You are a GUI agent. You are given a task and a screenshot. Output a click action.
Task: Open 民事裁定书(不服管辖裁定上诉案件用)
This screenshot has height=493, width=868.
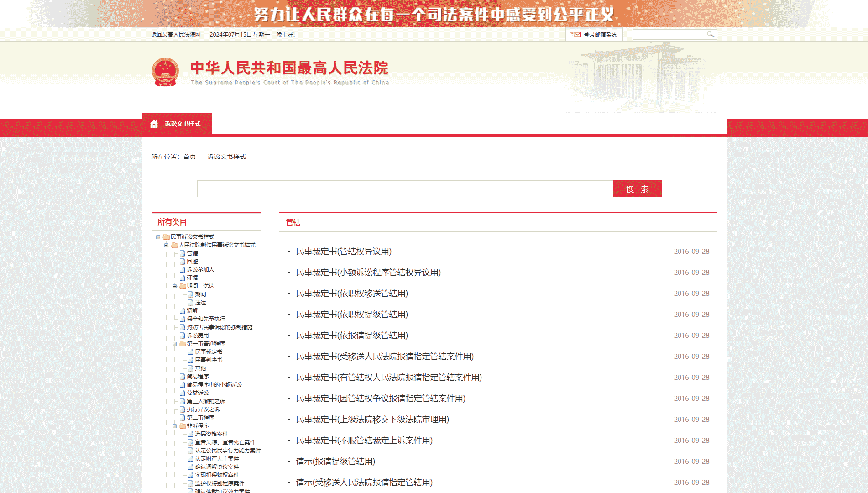coord(364,441)
